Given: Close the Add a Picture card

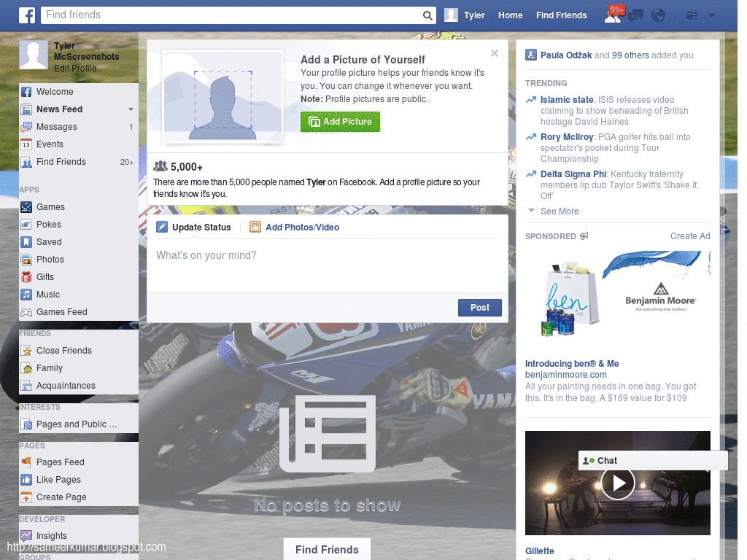Looking at the screenshot, I should (495, 53).
